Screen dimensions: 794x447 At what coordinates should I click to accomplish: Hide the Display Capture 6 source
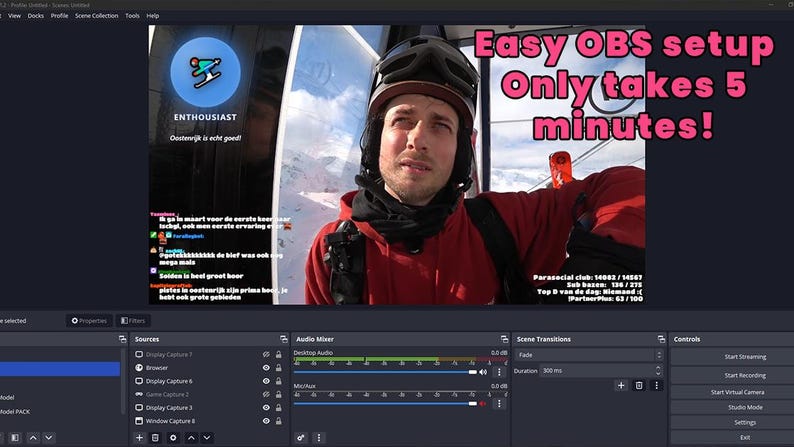pyautogui.click(x=266, y=381)
